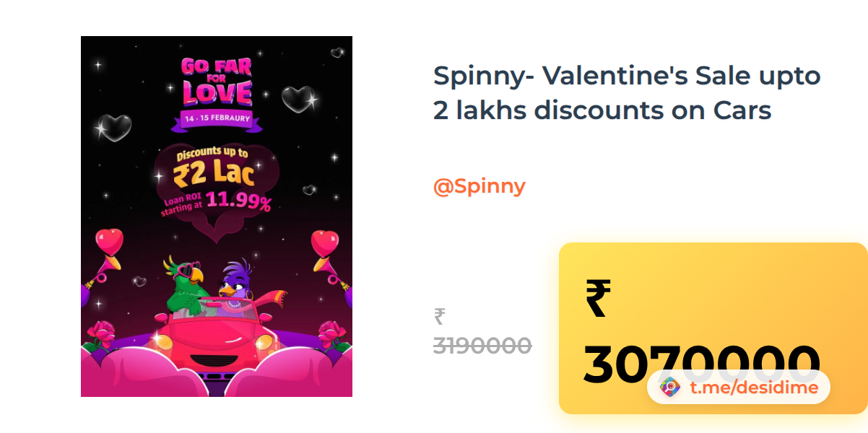Screen dimensions: 868x433
Task: Click the Go Far For Love logo
Action: click(216, 82)
